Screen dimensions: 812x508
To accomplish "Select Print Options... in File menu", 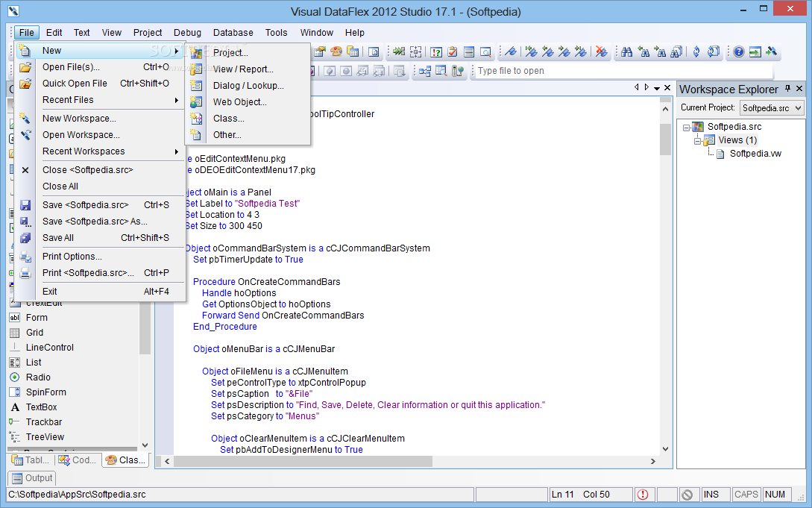I will [x=100, y=257].
